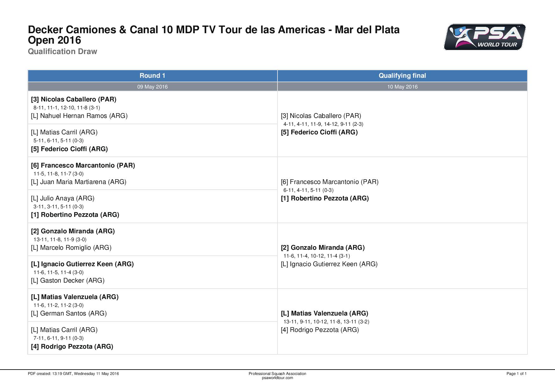Click Robertino Pezzota in Qualifying final column
The width and height of the screenshot is (555, 392).
pos(325,198)
